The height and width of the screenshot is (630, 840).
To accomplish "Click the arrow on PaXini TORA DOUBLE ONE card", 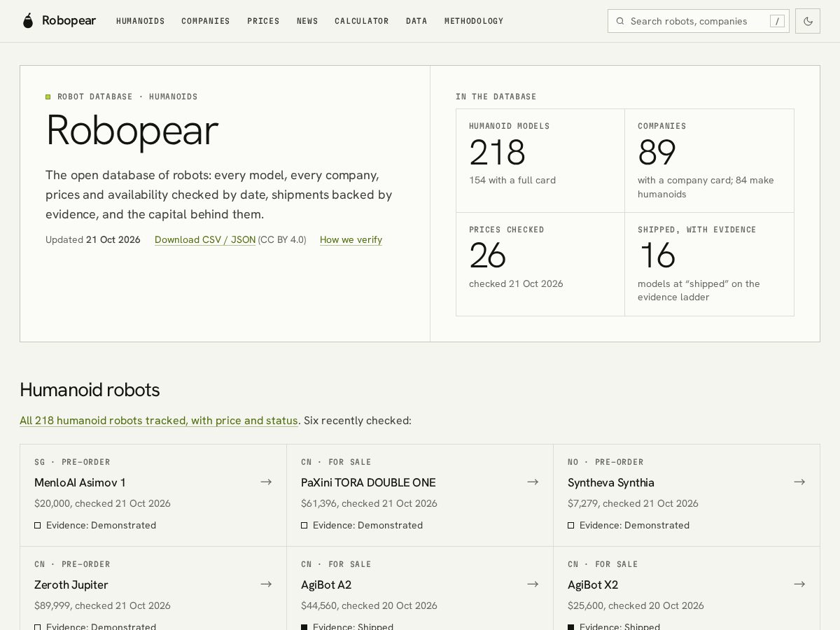I will pyautogui.click(x=533, y=482).
